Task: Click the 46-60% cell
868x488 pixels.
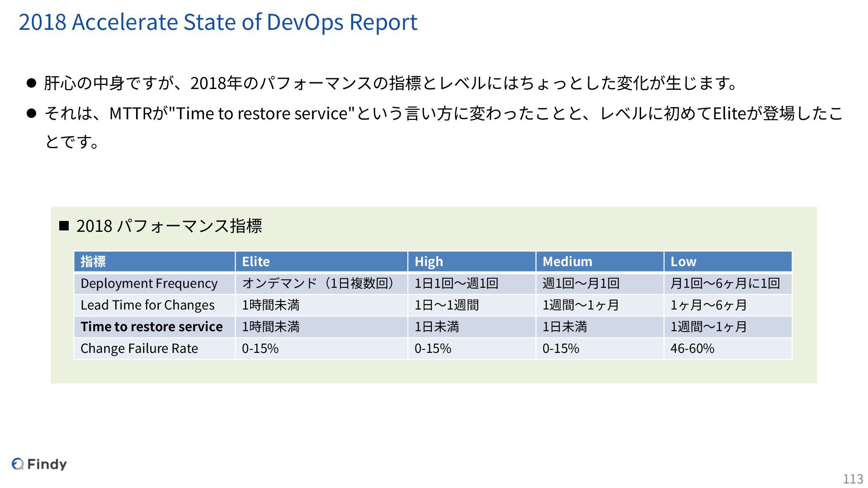Action: click(692, 348)
